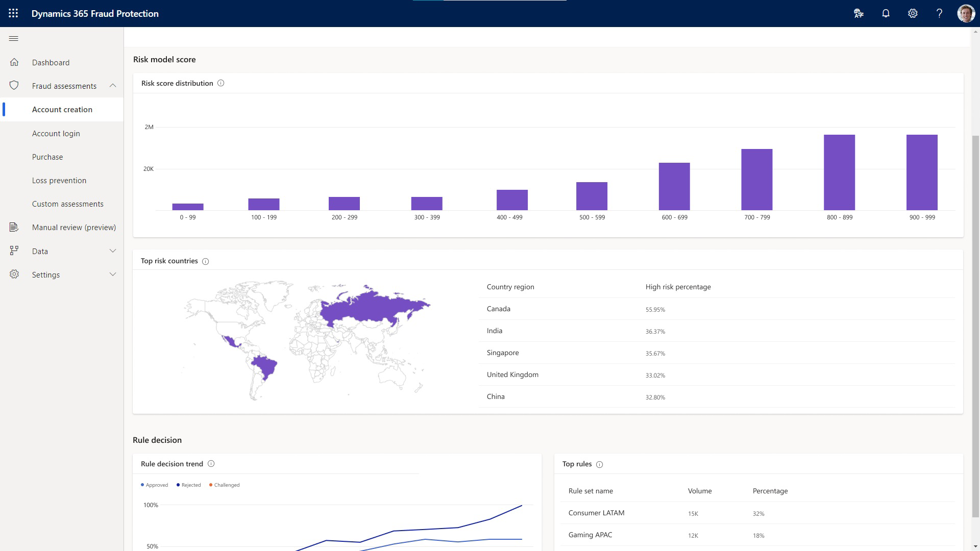Click info icon next to Risk score distribution

pyautogui.click(x=221, y=83)
